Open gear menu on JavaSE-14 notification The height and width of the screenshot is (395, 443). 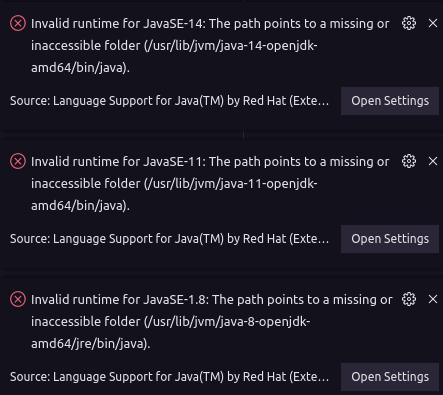click(409, 23)
